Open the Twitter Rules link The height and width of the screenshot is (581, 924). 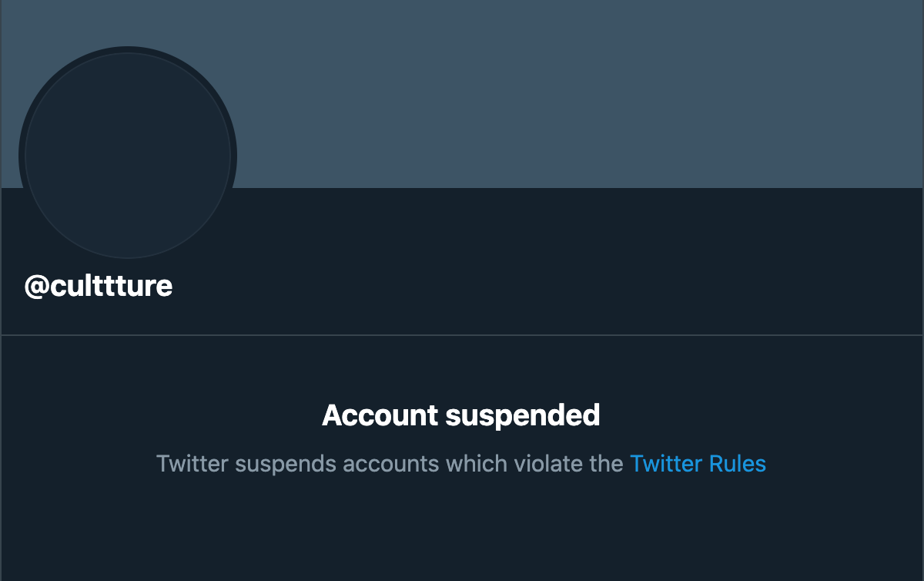tap(698, 464)
